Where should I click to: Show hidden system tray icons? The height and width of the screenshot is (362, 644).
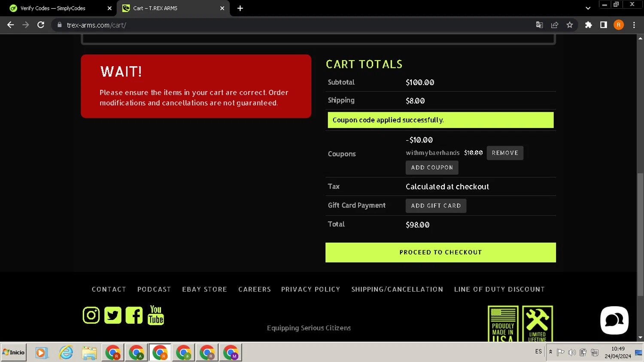pyautogui.click(x=550, y=352)
